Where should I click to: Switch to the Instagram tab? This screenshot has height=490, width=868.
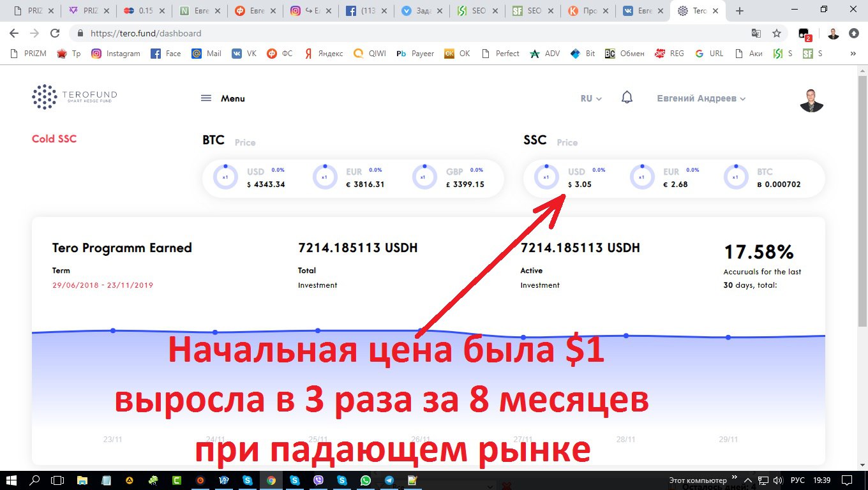311,11
